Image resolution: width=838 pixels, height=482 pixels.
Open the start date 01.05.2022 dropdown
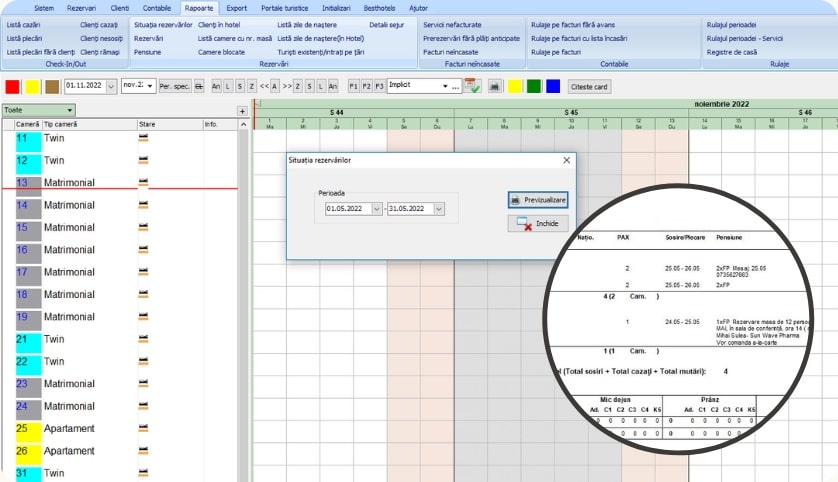pos(377,208)
